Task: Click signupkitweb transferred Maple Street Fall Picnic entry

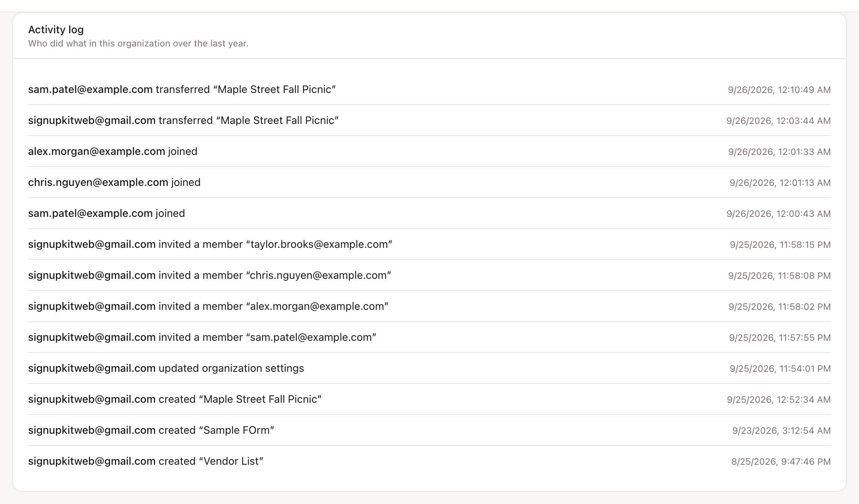Action: tap(429, 121)
